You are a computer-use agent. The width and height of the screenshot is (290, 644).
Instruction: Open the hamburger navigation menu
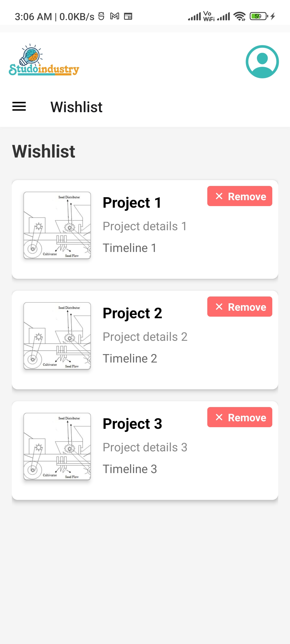pos(19,107)
